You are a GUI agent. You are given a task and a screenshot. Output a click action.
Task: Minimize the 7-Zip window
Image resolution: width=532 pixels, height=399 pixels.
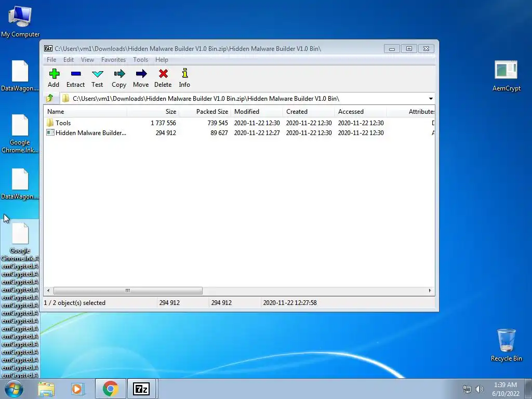[392, 49]
